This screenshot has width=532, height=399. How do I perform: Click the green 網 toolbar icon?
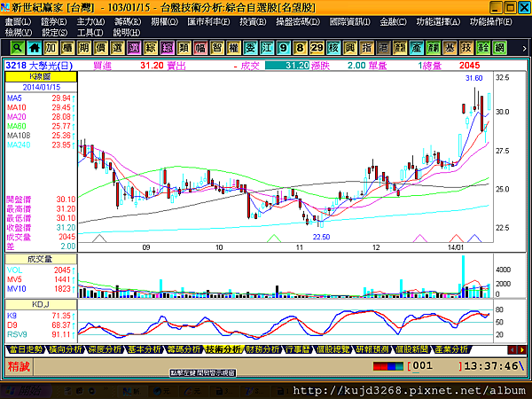point(499,48)
